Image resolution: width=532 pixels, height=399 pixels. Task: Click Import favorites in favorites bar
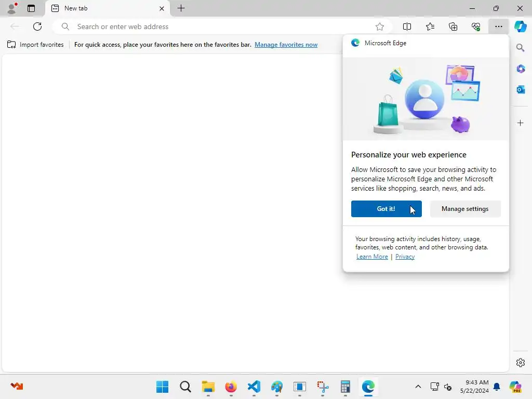tap(35, 45)
